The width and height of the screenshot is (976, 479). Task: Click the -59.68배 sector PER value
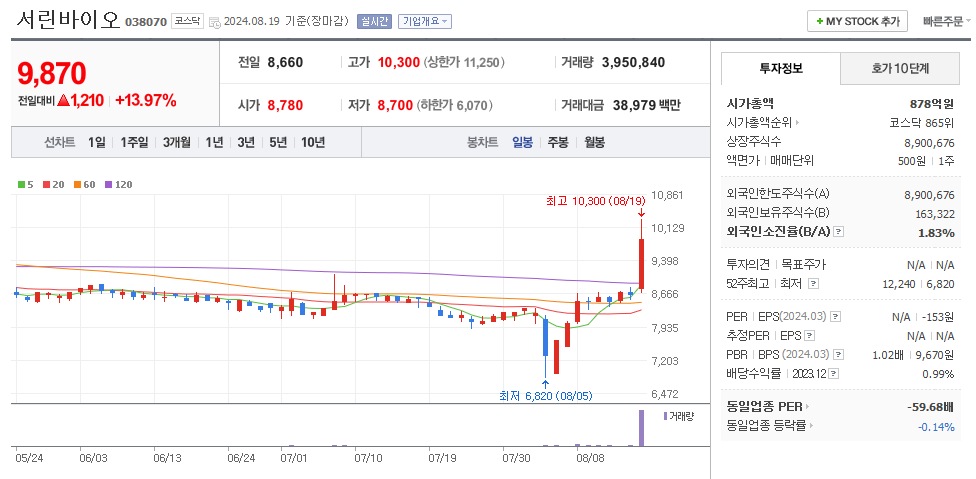pyautogui.click(x=931, y=407)
